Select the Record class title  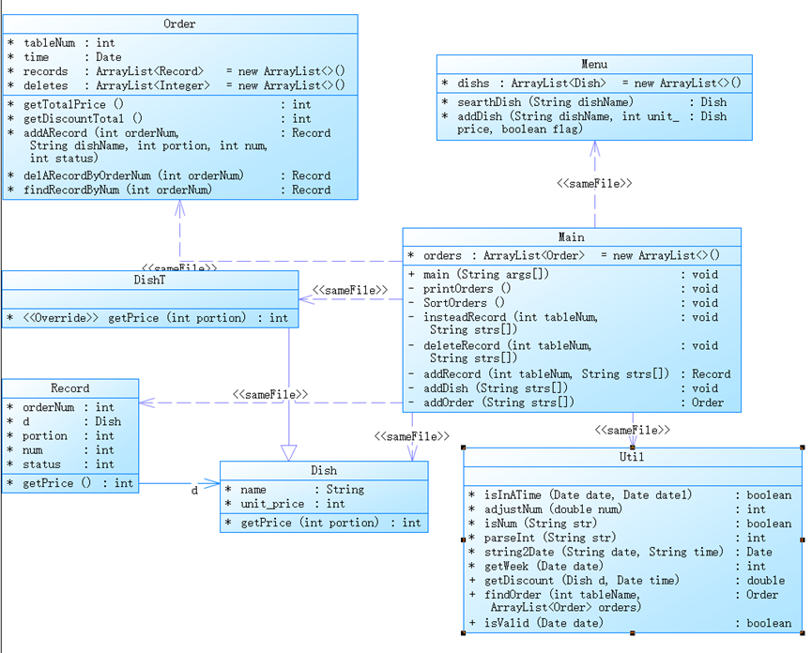point(69,388)
